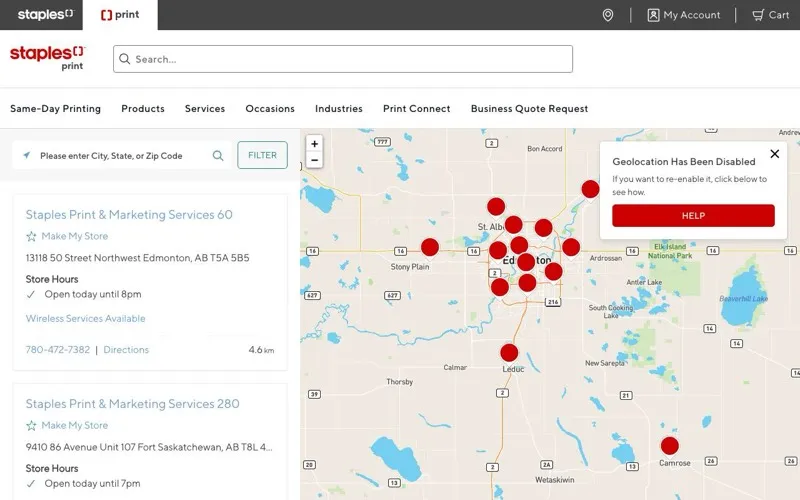Open the Services menu
Viewport: 800px width, 500px height.
click(205, 109)
